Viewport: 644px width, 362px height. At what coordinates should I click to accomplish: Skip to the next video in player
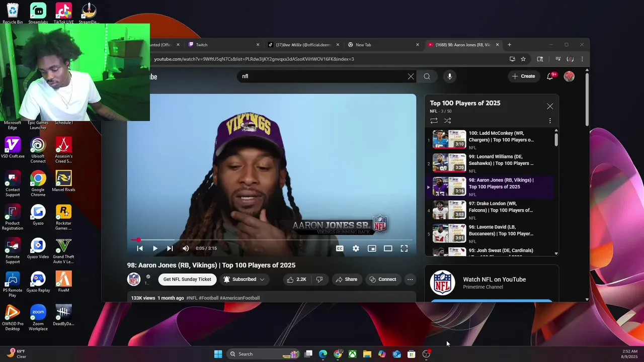tap(170, 248)
